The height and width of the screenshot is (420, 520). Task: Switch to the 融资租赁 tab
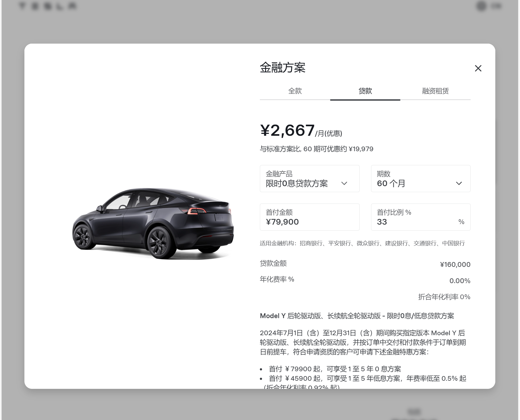coord(435,91)
